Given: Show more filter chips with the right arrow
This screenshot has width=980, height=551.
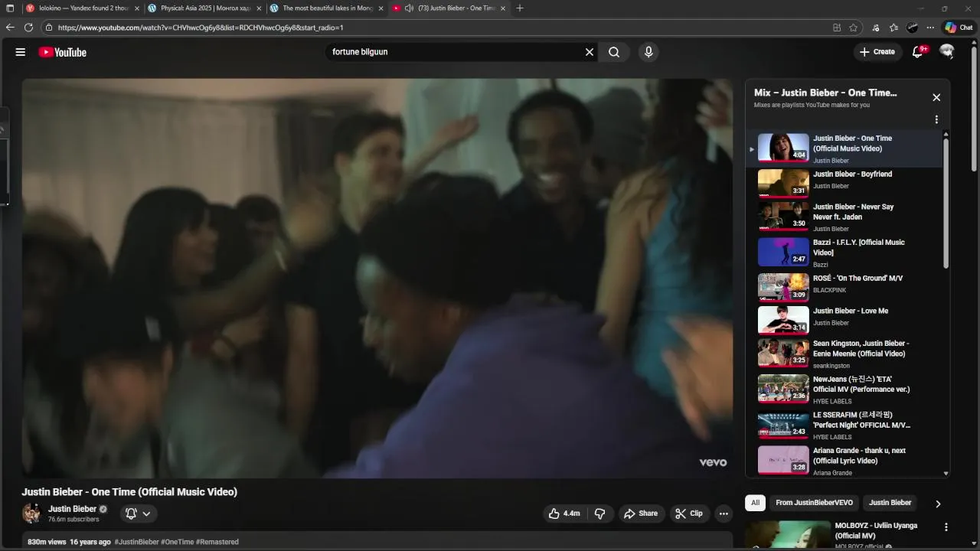Looking at the screenshot, I should pos(938,504).
